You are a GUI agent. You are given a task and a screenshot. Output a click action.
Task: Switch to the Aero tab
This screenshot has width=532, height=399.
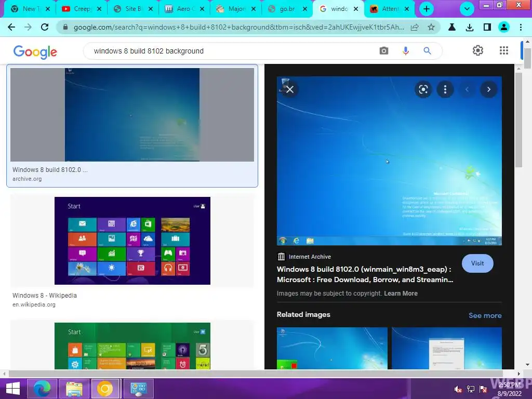184,9
